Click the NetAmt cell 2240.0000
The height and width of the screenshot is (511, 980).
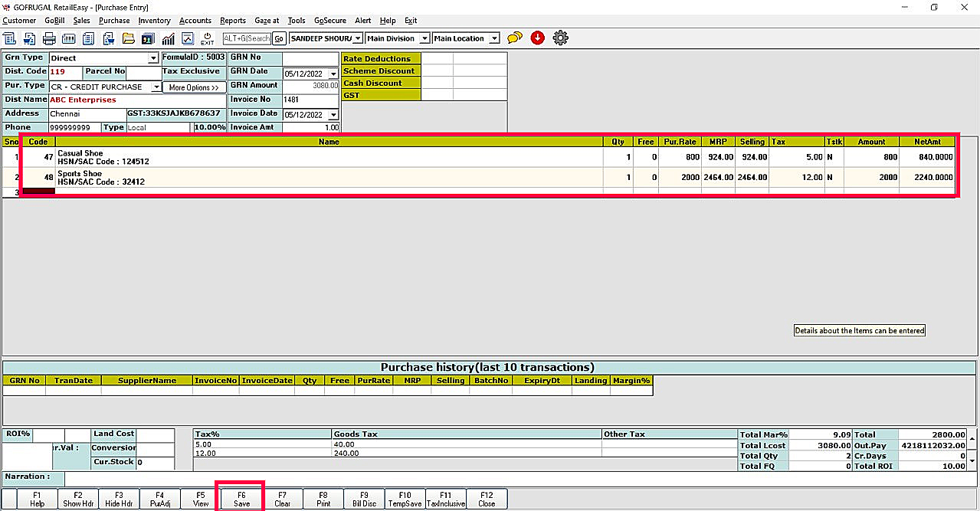point(927,177)
